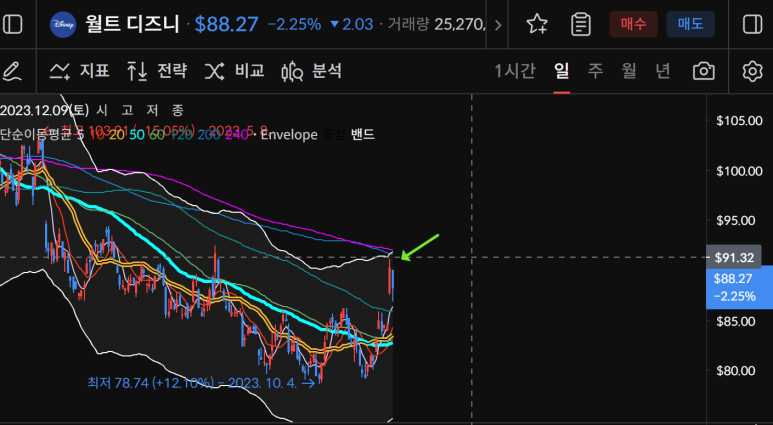
Task: Click the 단순이동평균 legend label
Action: tap(36, 135)
